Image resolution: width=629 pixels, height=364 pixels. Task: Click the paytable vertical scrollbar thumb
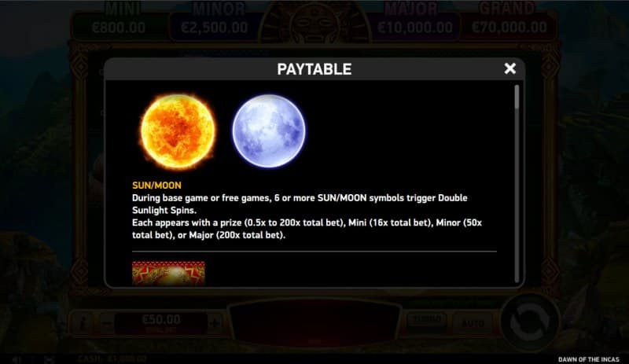[517, 97]
